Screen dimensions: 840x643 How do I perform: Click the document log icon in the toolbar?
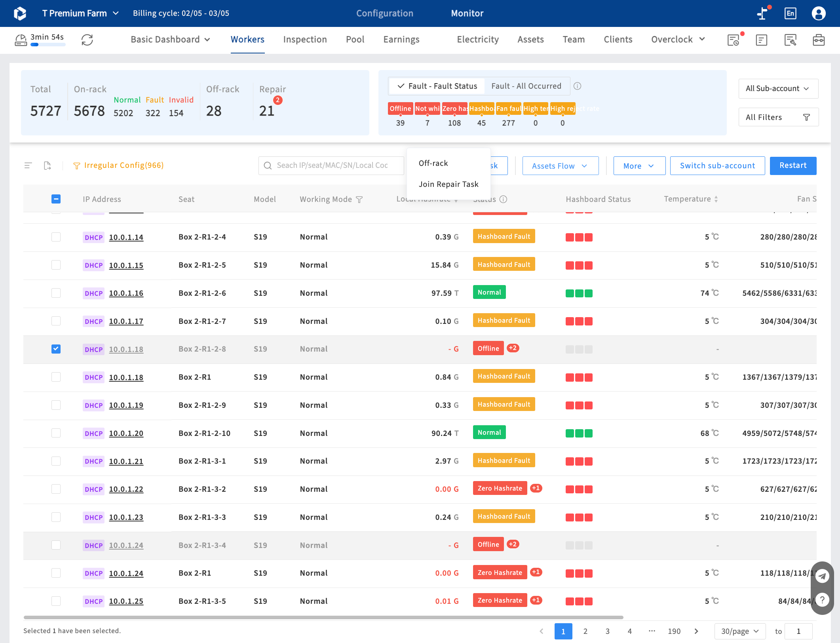(x=761, y=40)
